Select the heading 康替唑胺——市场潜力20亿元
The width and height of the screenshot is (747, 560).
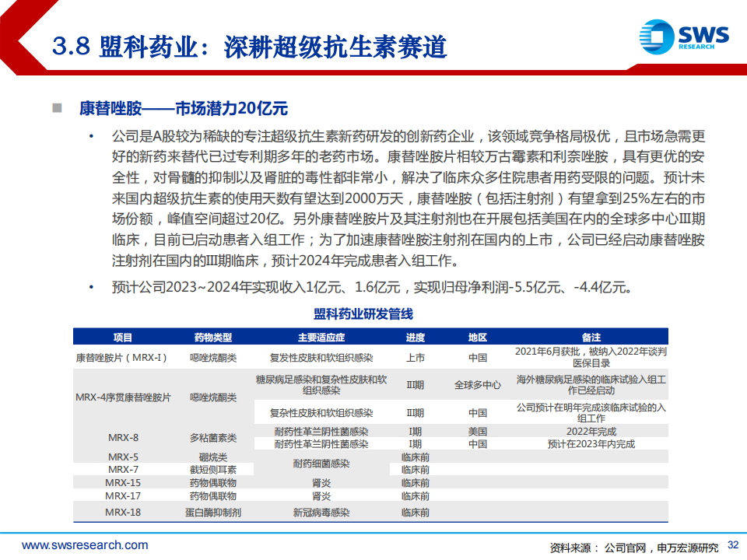tap(184, 109)
